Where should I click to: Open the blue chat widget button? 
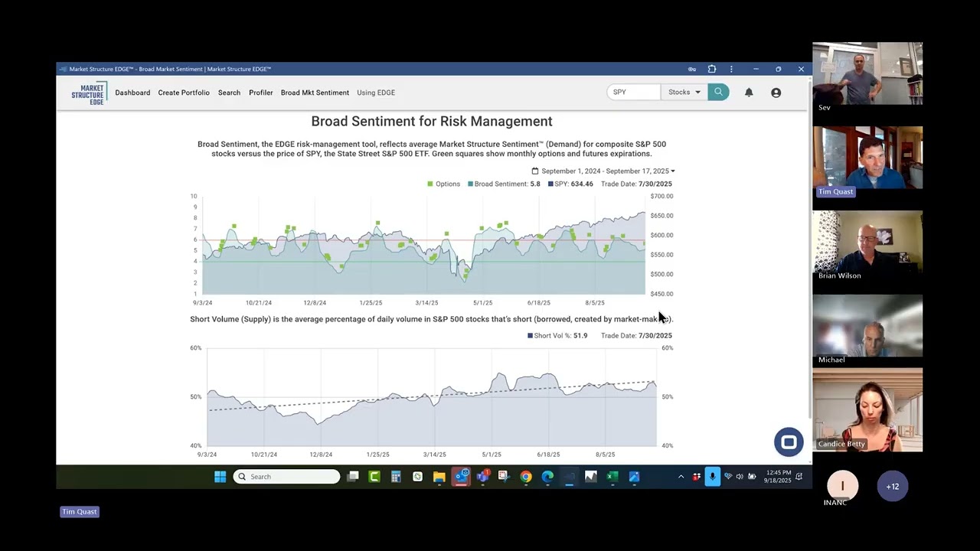789,442
